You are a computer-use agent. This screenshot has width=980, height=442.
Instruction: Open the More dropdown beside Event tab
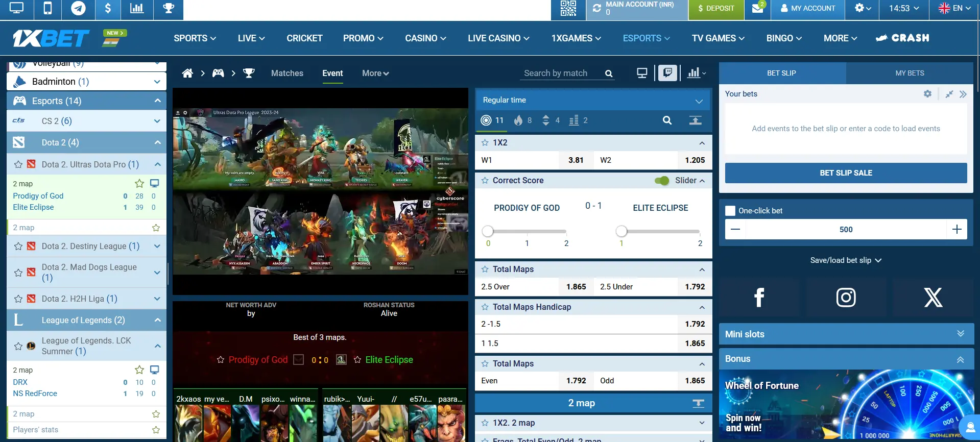375,73
